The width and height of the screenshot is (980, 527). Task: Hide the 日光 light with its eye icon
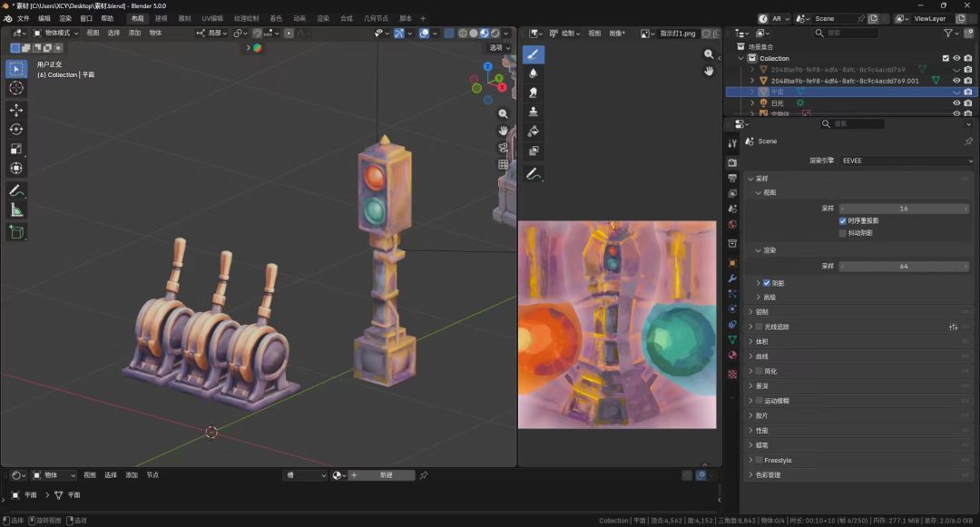click(956, 103)
